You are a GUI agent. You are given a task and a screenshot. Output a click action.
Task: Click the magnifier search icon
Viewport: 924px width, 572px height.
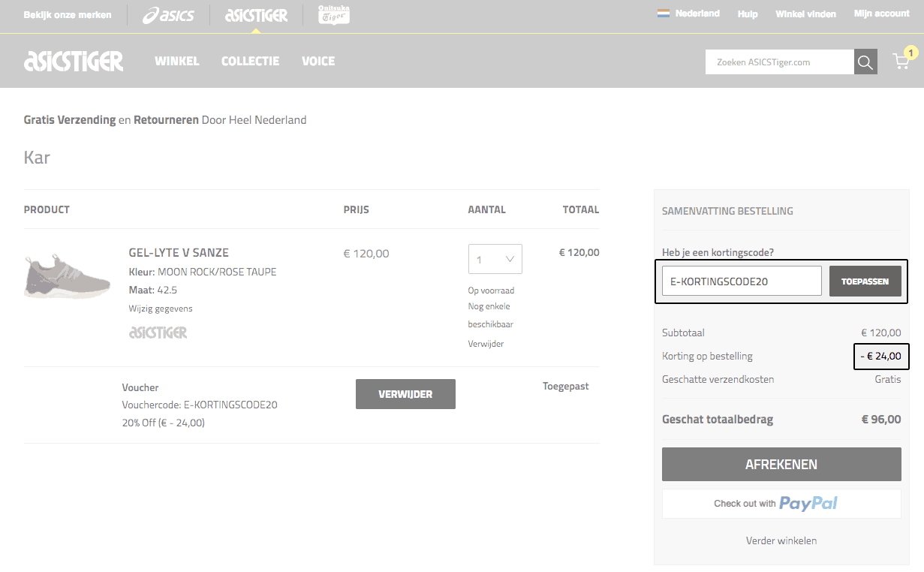coord(865,62)
